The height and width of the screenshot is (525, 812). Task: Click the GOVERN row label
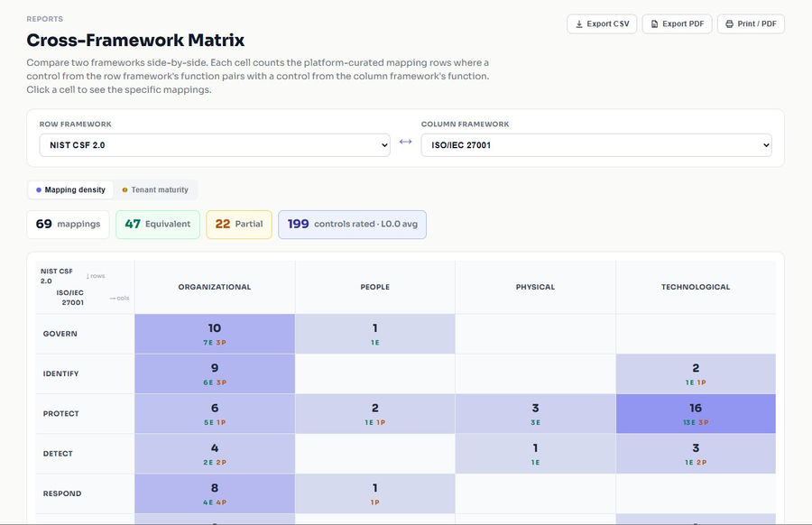point(60,334)
